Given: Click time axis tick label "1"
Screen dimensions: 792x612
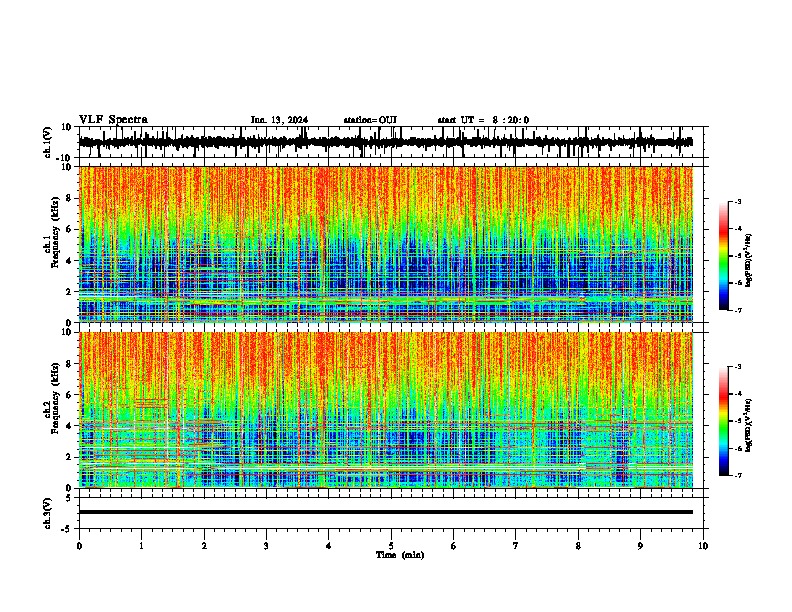Looking at the screenshot, I should pos(141,546).
